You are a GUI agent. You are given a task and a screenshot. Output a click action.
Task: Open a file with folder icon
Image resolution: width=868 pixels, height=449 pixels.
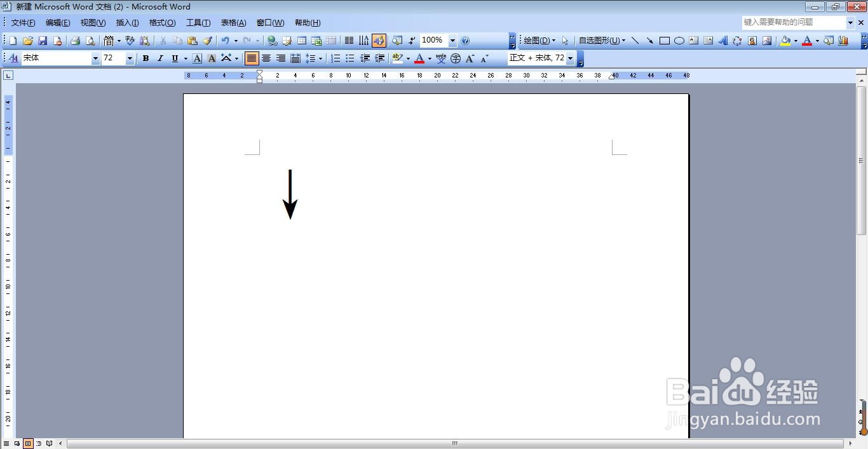[x=27, y=41]
